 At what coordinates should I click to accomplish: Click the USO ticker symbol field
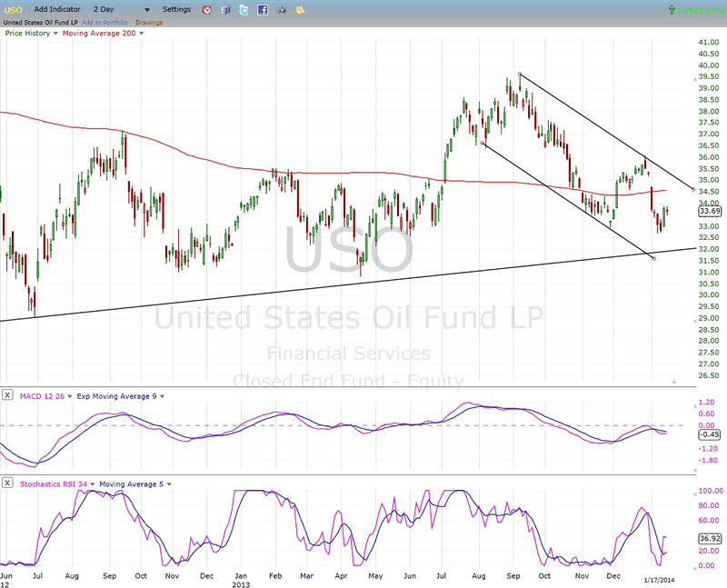point(15,9)
